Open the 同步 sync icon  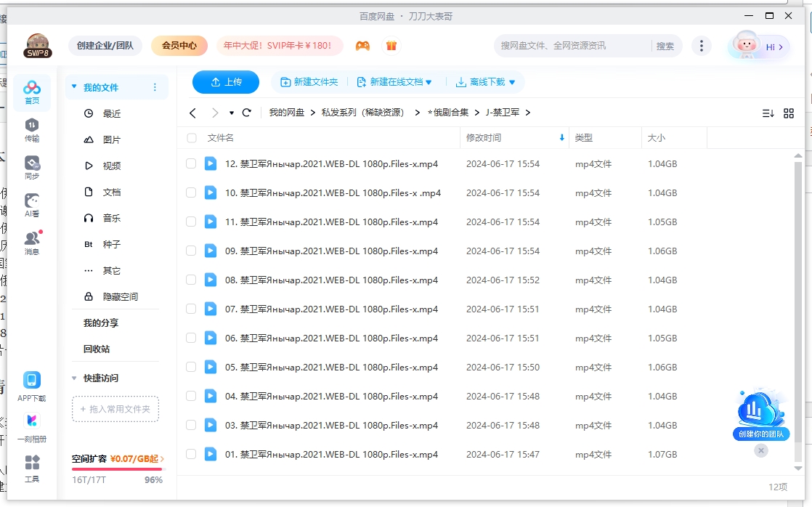click(x=31, y=168)
